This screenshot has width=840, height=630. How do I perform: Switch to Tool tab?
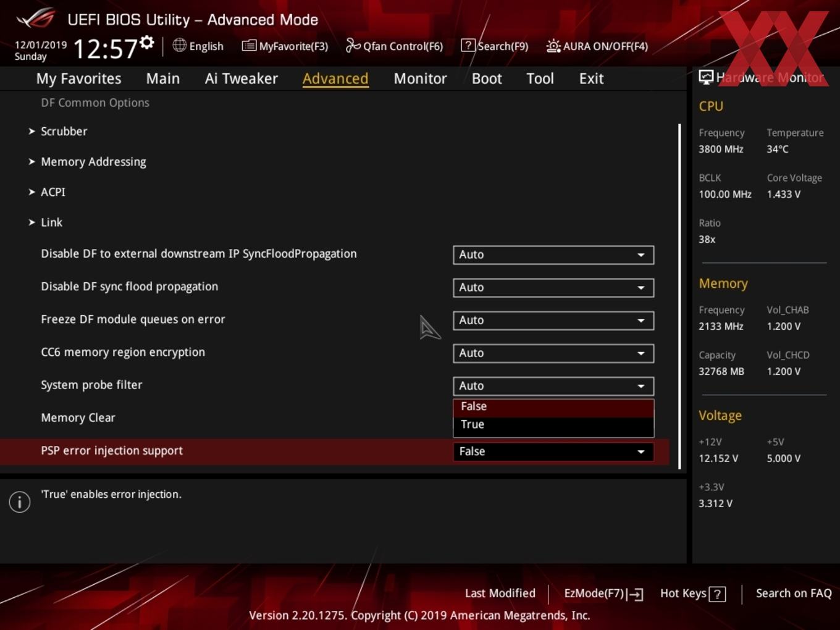540,78
